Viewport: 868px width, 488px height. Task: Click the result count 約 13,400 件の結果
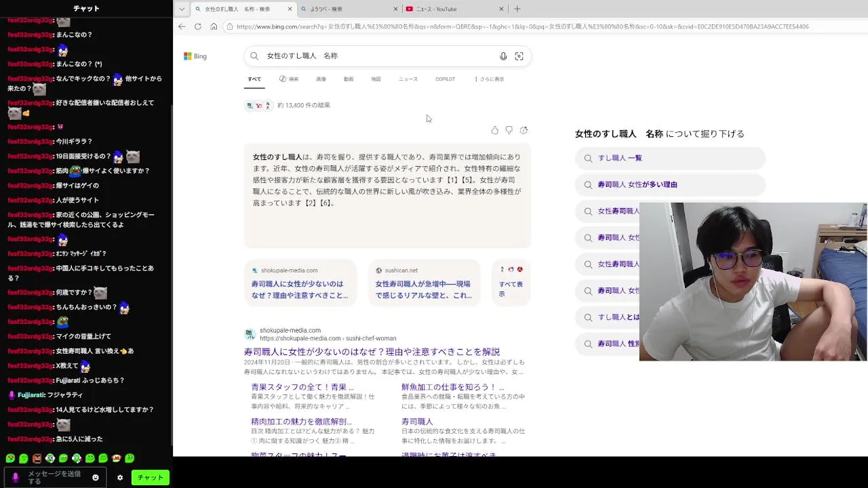(x=304, y=105)
